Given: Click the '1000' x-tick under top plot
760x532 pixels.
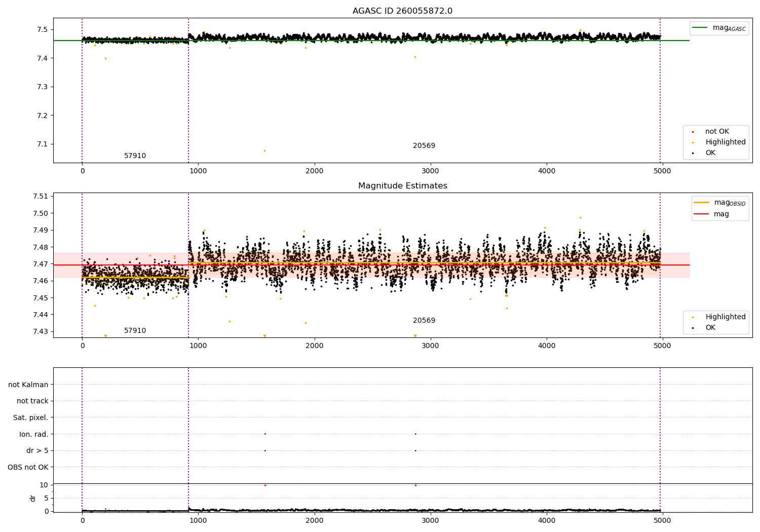Looking at the screenshot, I should (198, 171).
